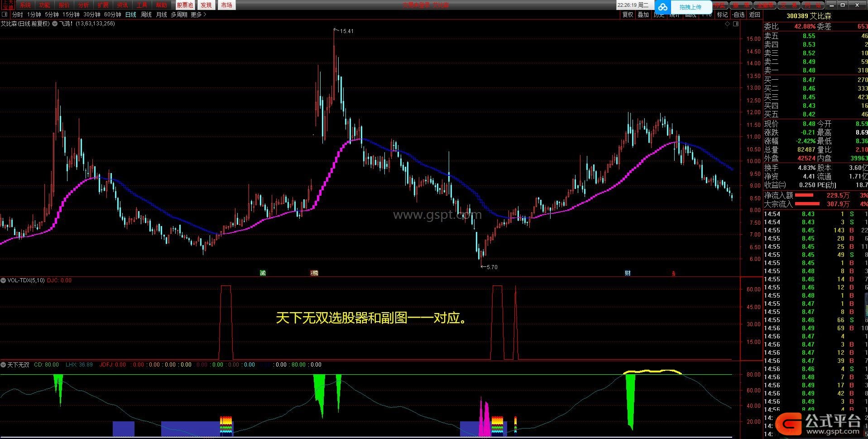Click the 叠加 toolbar button
This screenshot has width=868, height=439.
(x=643, y=14)
